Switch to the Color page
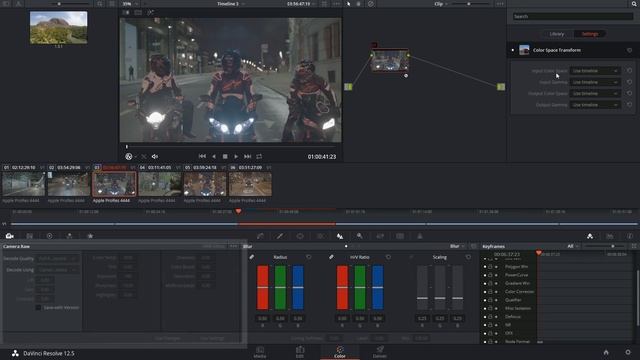 point(340,352)
